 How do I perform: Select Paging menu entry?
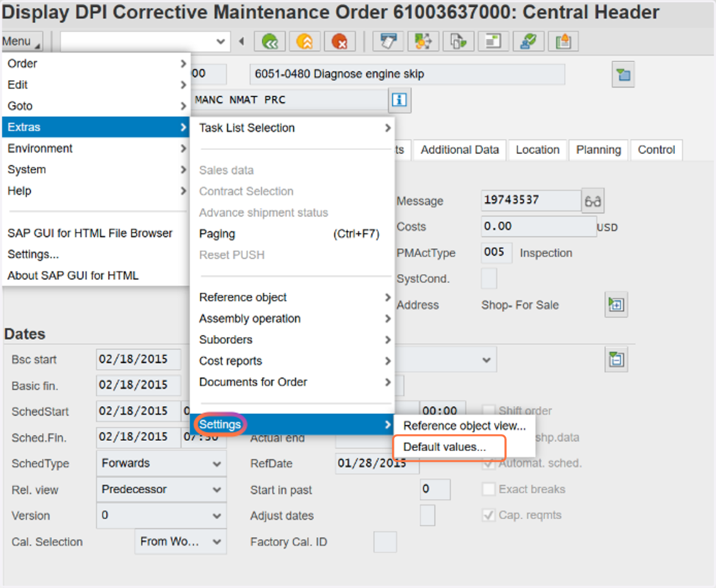(x=292, y=234)
